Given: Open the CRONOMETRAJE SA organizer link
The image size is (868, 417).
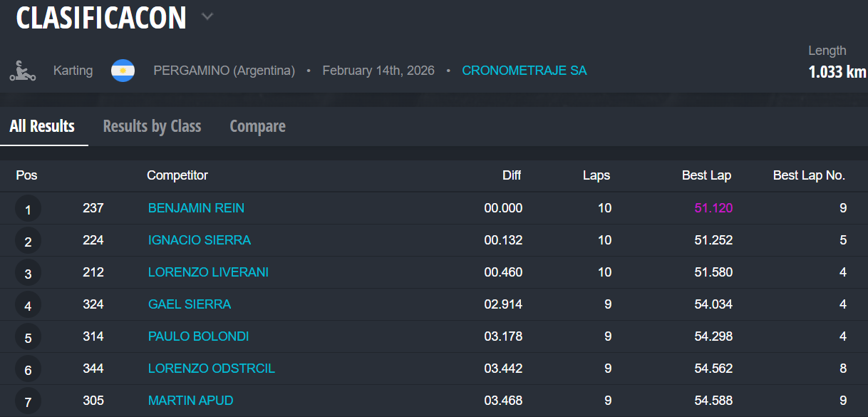Looking at the screenshot, I should click(x=525, y=71).
